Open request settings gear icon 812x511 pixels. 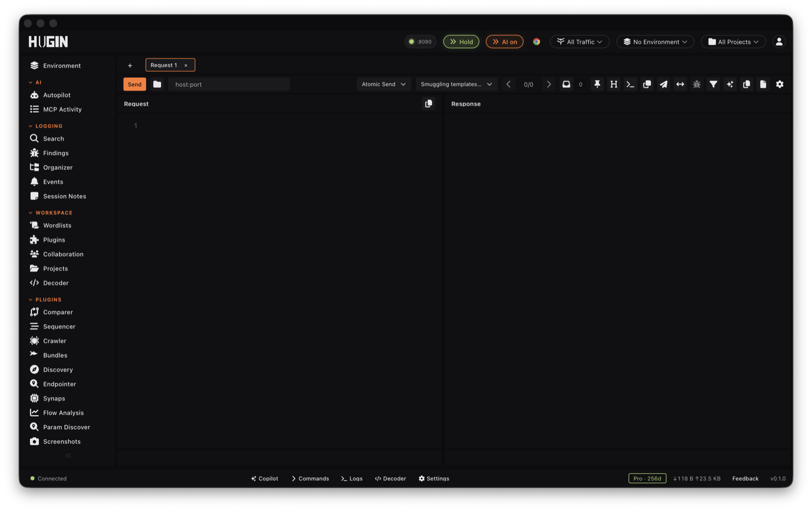(780, 84)
